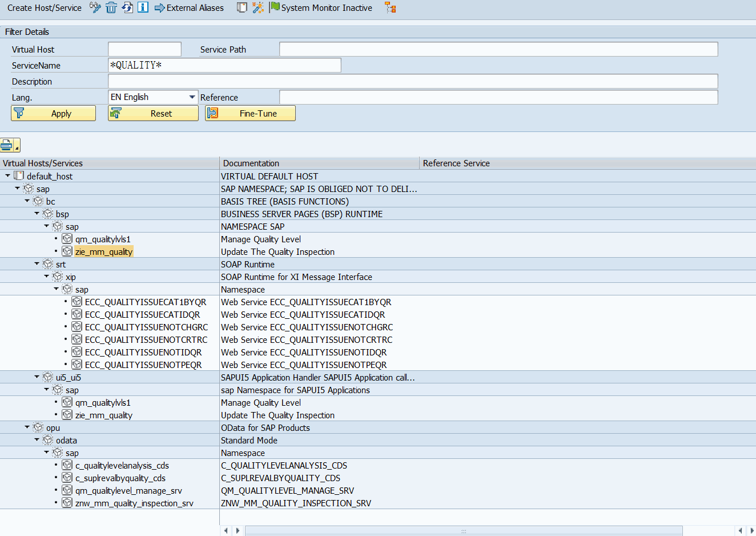
Task: Collapse the top-level sap node under default_host
Action: (17, 188)
